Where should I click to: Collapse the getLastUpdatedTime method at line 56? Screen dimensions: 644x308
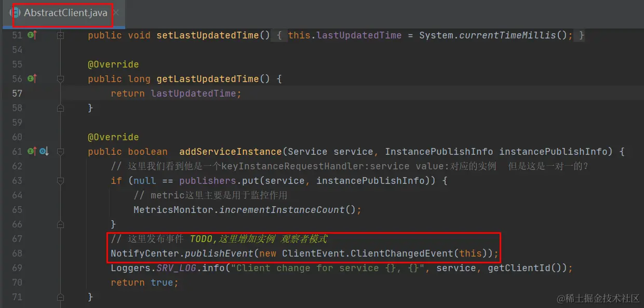60,79
